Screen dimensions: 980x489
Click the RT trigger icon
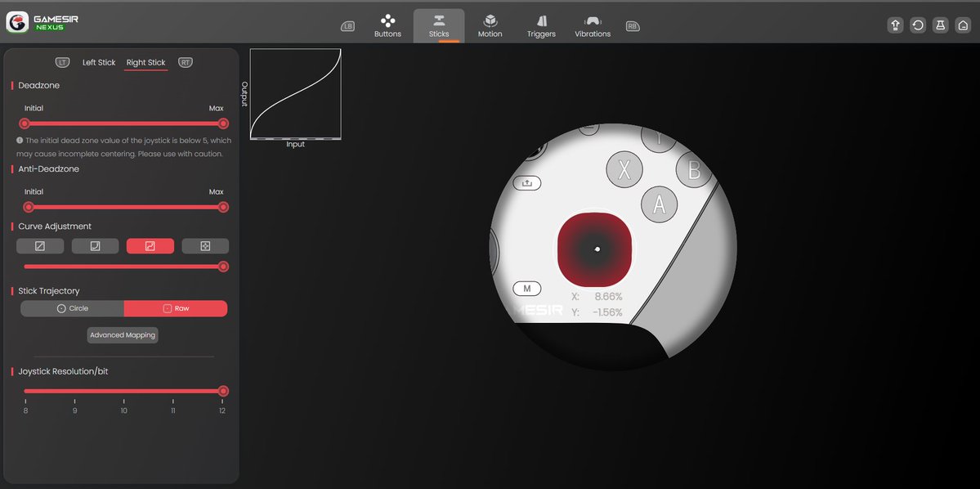pos(185,62)
